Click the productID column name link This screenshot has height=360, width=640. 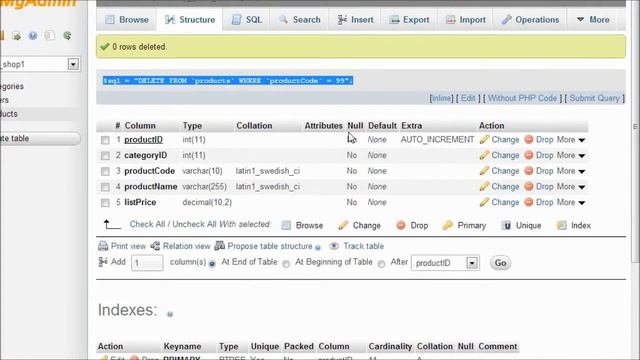tap(143, 140)
